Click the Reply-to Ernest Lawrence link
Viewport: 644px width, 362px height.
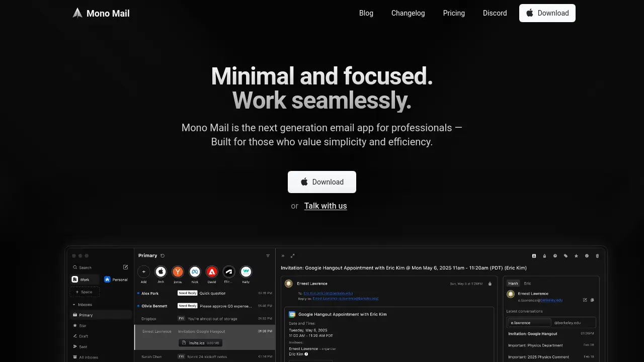coord(346,298)
